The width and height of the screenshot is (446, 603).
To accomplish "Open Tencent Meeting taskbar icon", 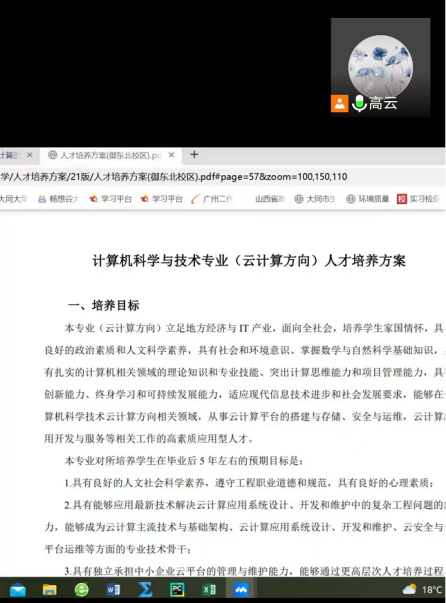I will coord(241,590).
